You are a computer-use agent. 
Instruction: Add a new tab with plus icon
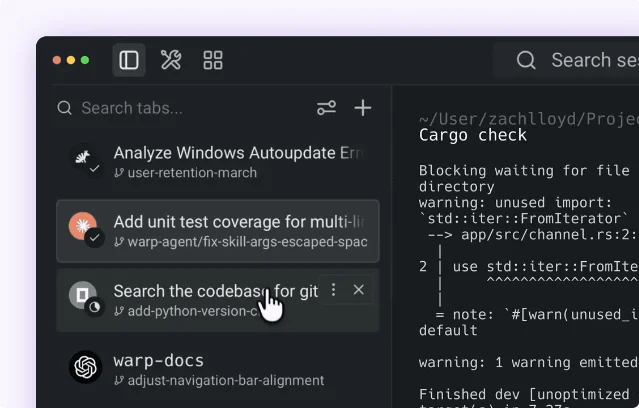[362, 108]
